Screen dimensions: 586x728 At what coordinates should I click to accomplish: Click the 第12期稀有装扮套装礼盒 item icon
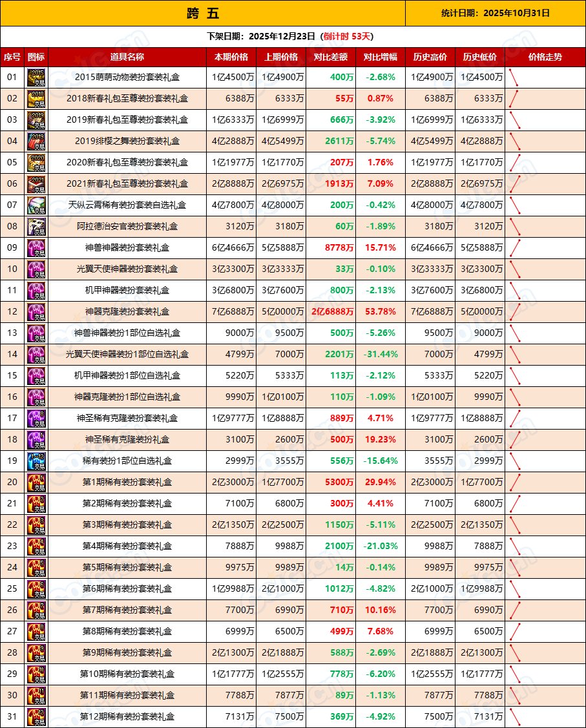pyautogui.click(x=36, y=717)
